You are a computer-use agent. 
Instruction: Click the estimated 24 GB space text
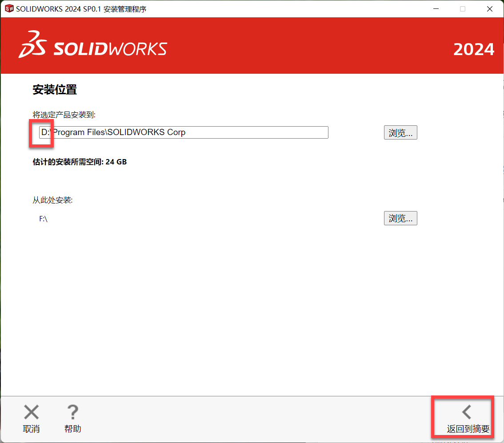click(x=80, y=162)
